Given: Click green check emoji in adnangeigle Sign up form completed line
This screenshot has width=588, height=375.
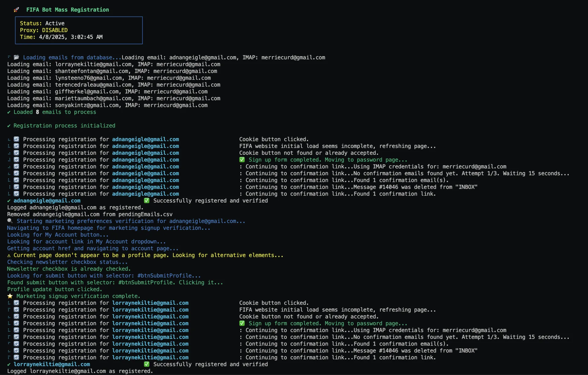Looking at the screenshot, I should coord(242,160).
